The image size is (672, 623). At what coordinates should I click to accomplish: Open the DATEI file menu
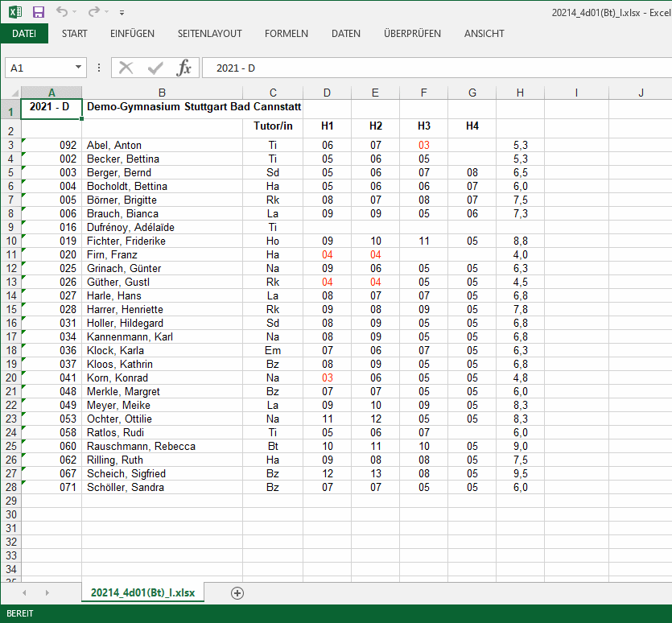click(x=24, y=34)
